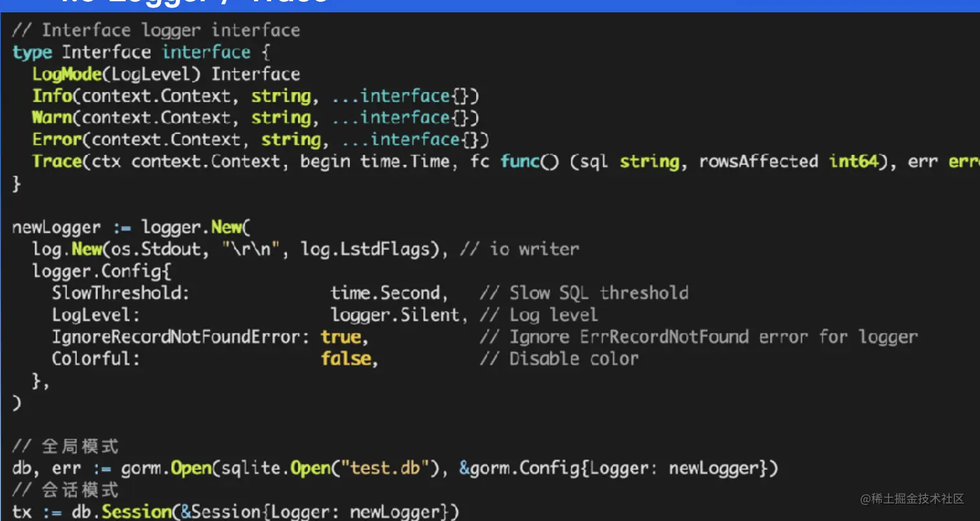Screen dimensions: 980x521
Task: Click the "SlowThreshold:" field name
Action: [121, 293]
